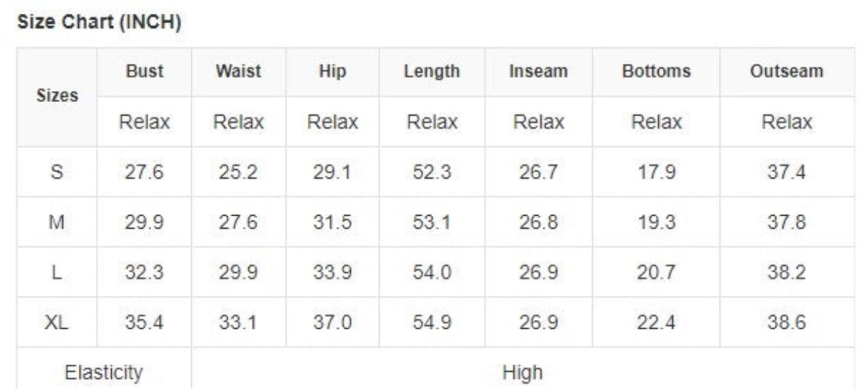The height and width of the screenshot is (389, 868).
Task: Select the 31.5 hip value for size M
Action: [333, 222]
